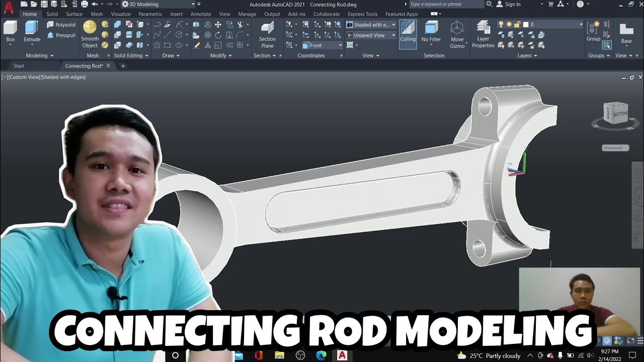Toggle Culling selection mode

tap(408, 34)
